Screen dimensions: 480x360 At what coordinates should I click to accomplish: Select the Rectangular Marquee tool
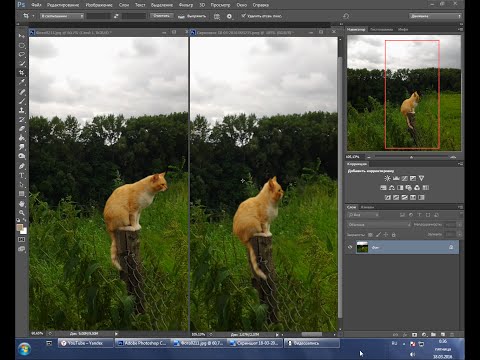pos(22,45)
